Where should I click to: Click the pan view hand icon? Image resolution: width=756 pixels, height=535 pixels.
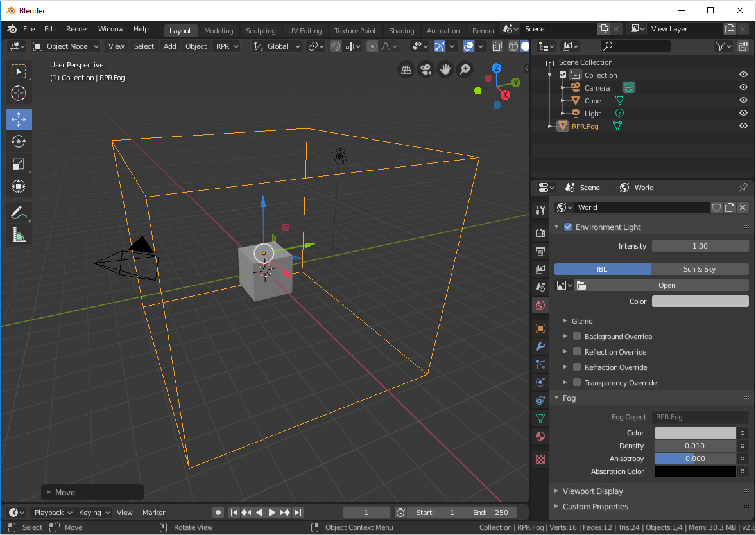click(445, 70)
